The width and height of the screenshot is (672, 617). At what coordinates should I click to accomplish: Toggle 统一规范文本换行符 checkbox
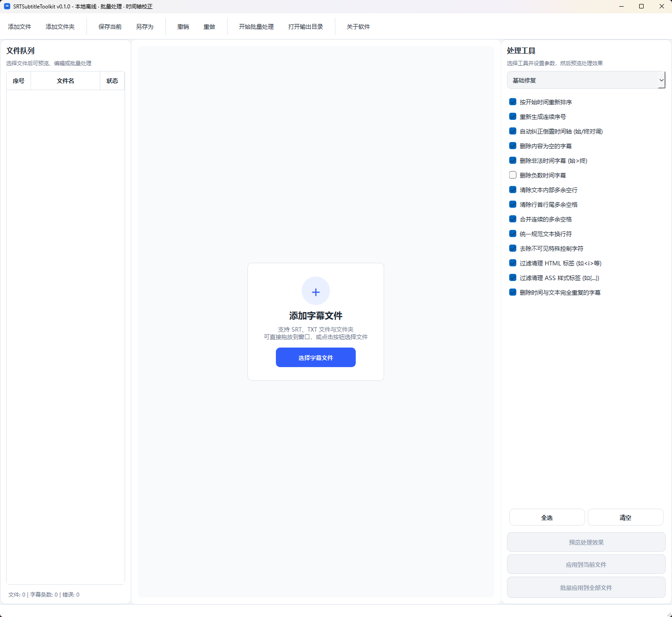pos(513,233)
